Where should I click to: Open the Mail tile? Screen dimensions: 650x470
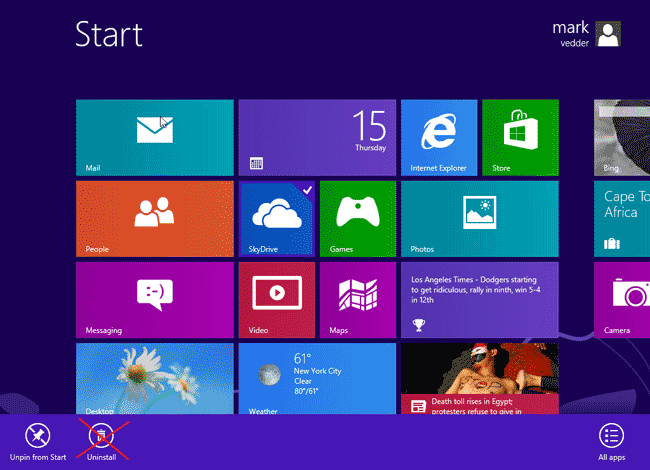coord(154,137)
